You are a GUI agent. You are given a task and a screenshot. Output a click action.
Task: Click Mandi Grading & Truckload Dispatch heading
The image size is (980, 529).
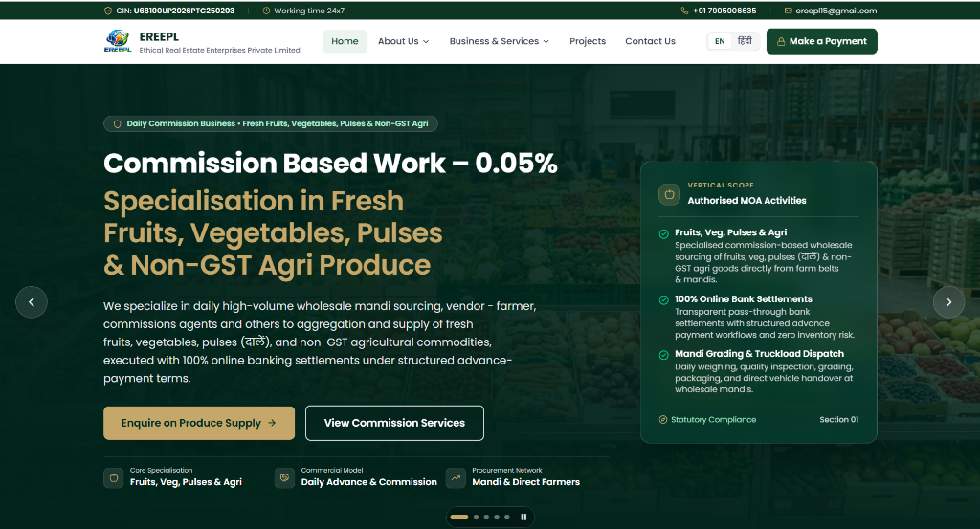759,354
